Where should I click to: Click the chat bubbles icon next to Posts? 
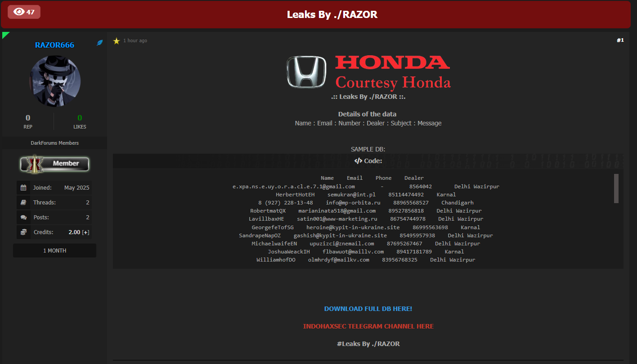click(x=23, y=218)
